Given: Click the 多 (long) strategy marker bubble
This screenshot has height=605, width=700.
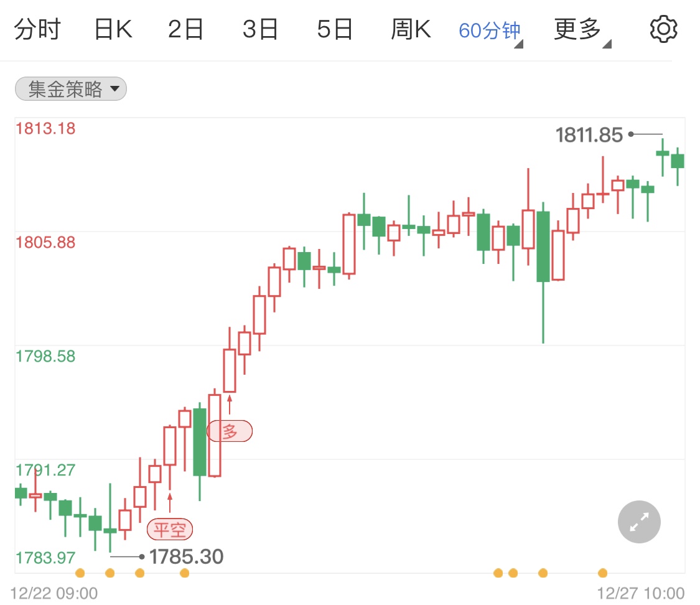Looking at the screenshot, I should [229, 430].
